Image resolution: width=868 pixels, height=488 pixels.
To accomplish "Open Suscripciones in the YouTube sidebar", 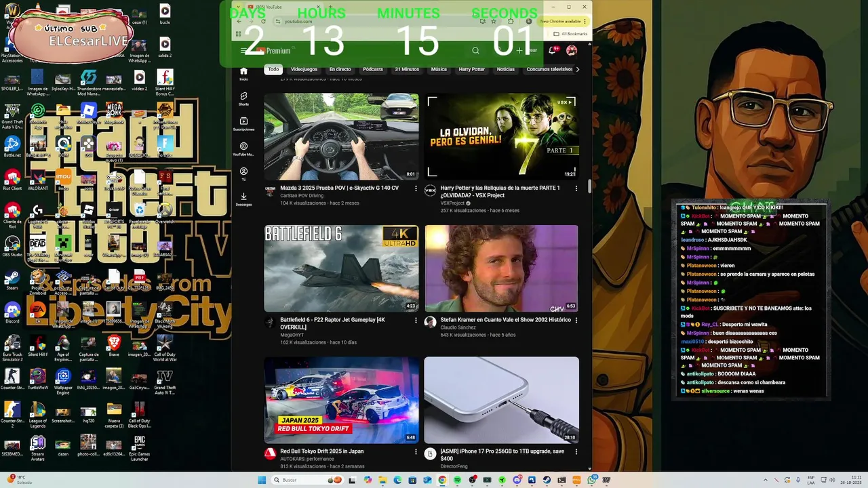I will 243,123.
